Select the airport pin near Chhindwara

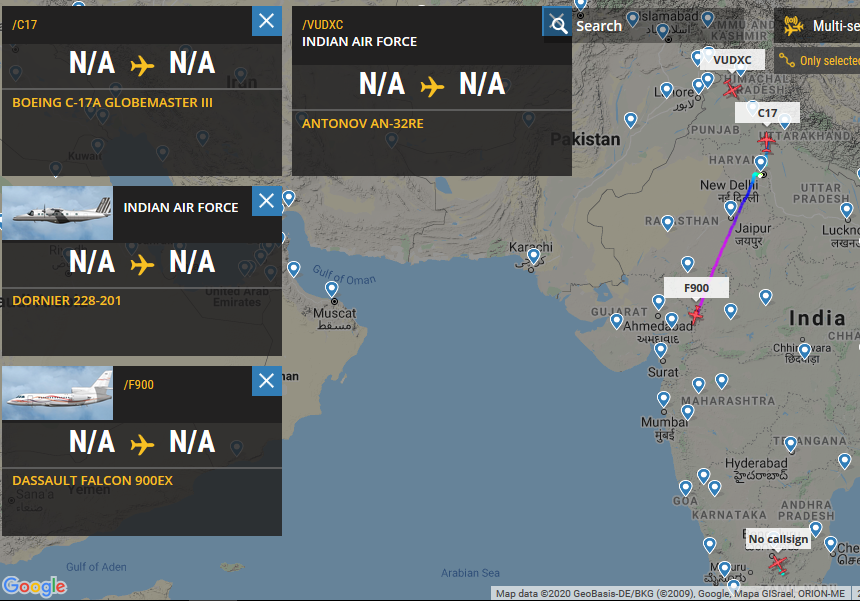[x=804, y=350]
